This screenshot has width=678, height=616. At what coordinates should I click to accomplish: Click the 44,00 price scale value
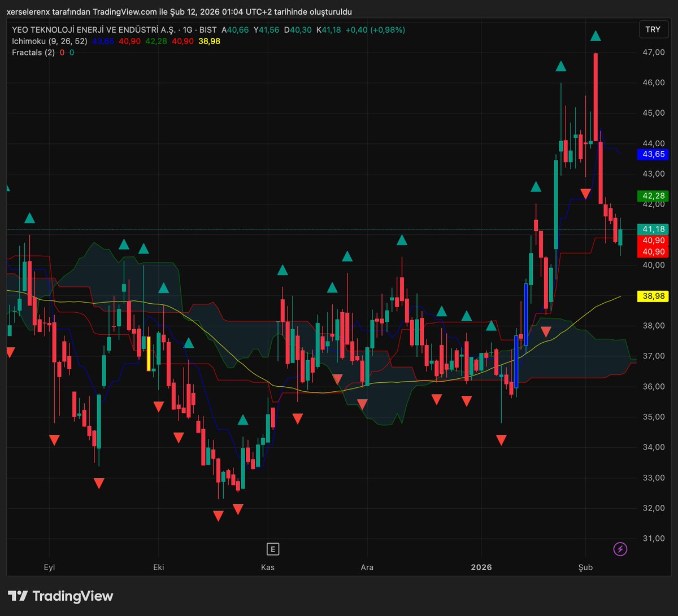click(654, 143)
